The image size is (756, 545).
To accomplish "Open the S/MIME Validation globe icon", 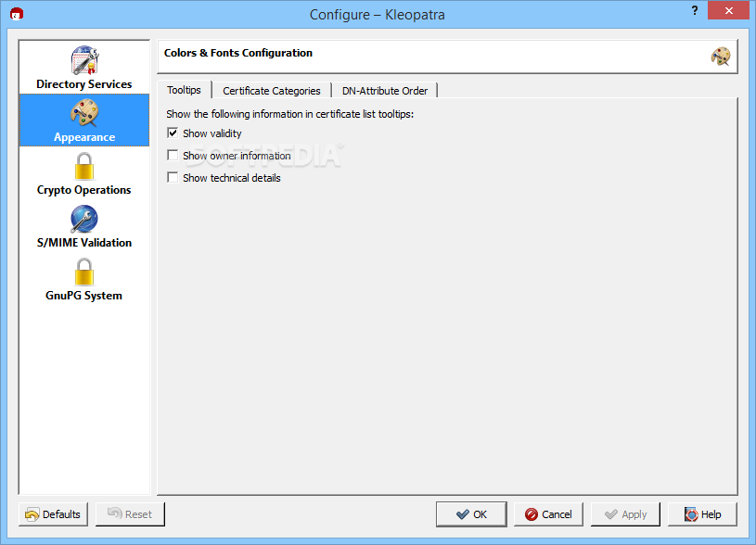I will pyautogui.click(x=84, y=220).
